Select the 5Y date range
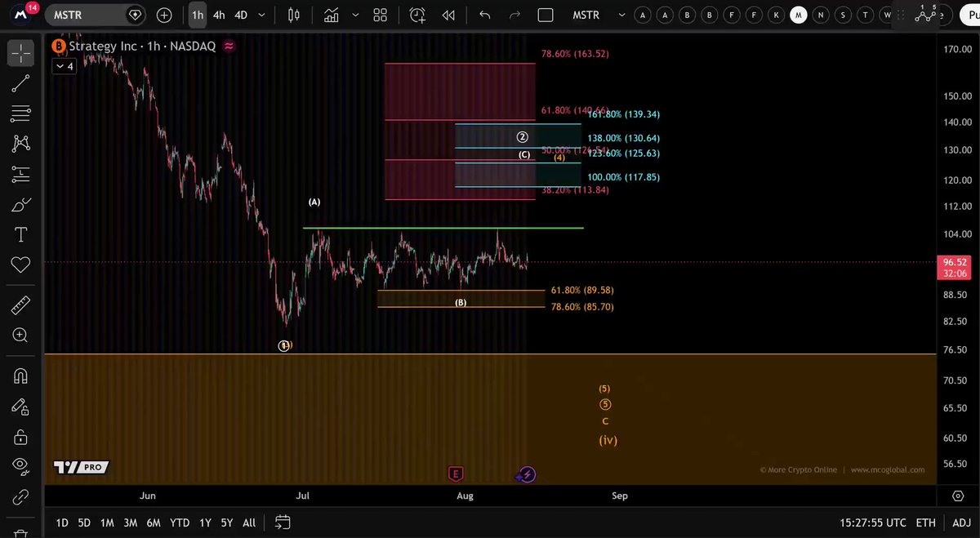Viewport: 980px width, 538px height. point(226,522)
